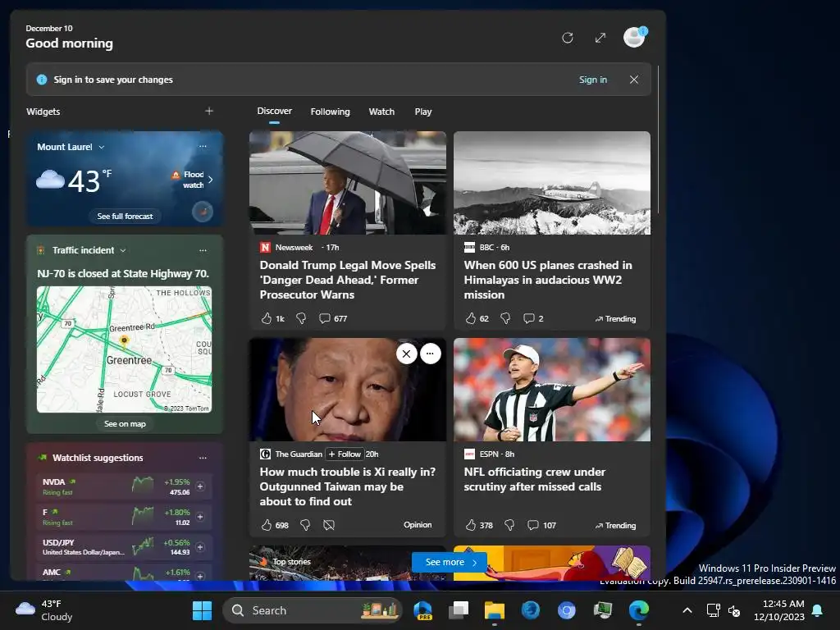Open weather widget more options
The height and width of the screenshot is (630, 840).
coord(203,146)
